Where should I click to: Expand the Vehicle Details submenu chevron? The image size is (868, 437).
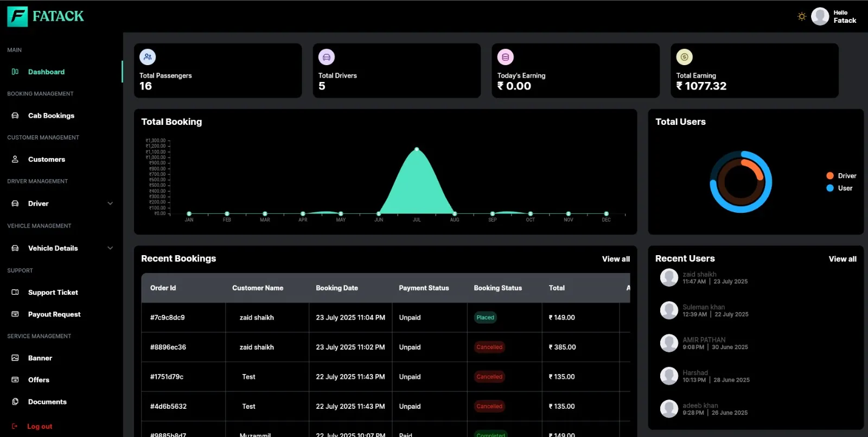tap(110, 248)
